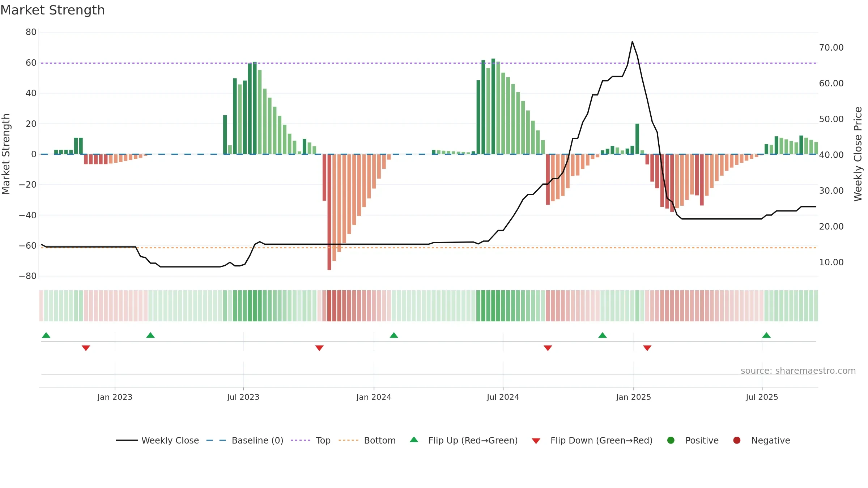Click the Jul 2025 x-axis label

[762, 397]
